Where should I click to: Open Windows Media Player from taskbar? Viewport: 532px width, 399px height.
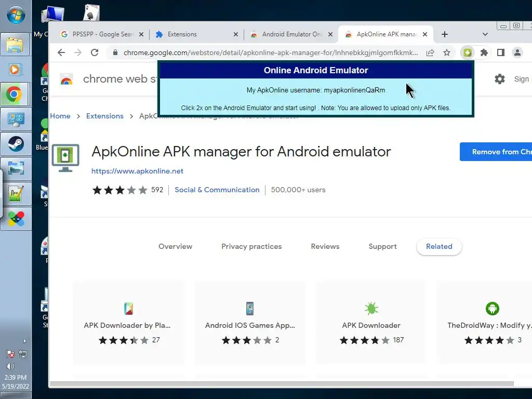(x=15, y=70)
